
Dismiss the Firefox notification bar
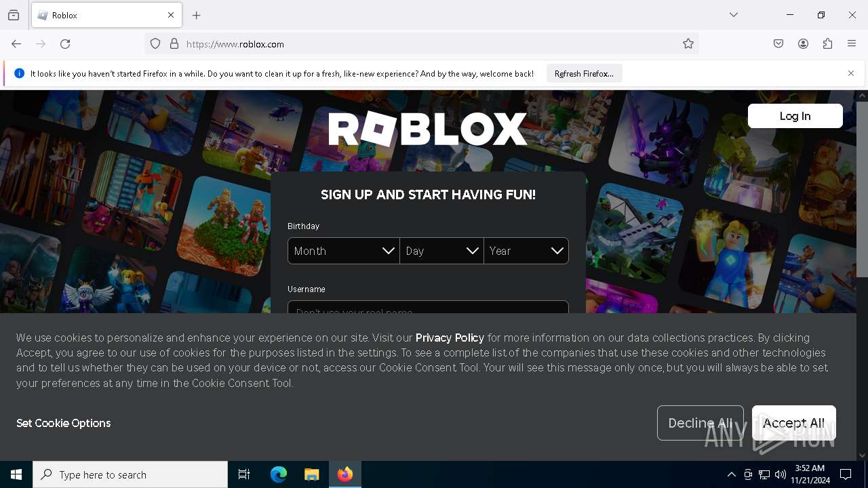click(851, 73)
